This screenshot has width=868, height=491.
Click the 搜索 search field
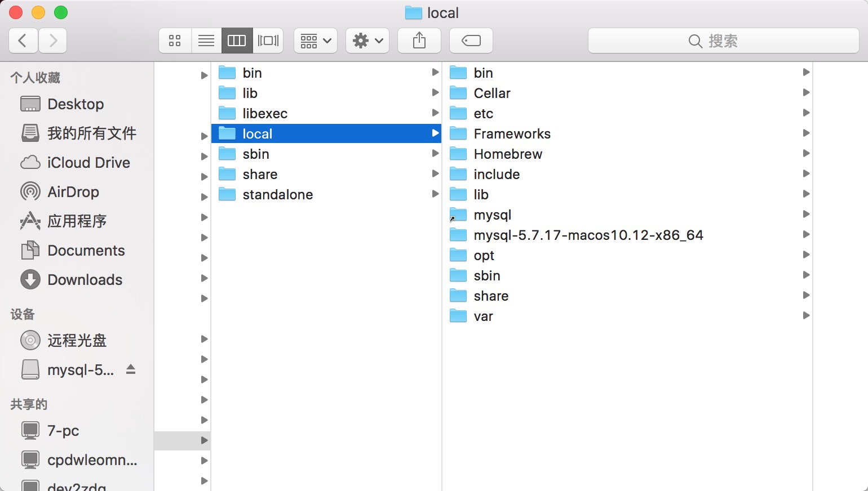click(x=723, y=41)
